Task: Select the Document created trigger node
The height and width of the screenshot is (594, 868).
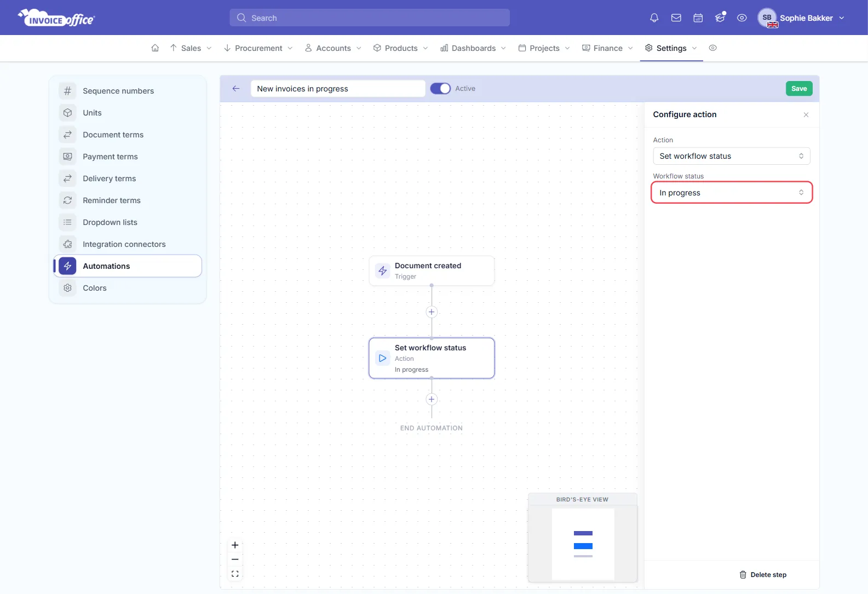Action: pyautogui.click(x=432, y=270)
